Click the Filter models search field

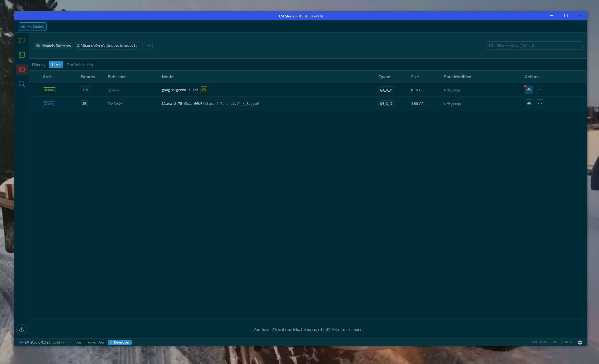pyautogui.click(x=534, y=46)
